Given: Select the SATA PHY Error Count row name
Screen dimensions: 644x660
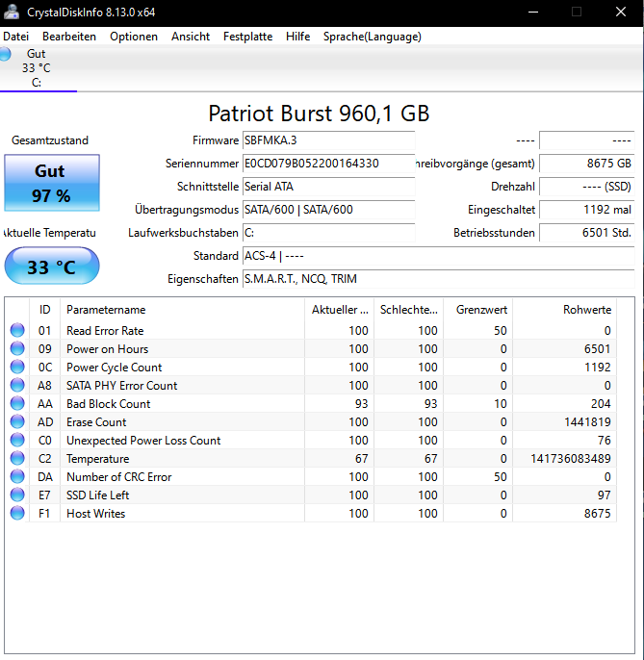Looking at the screenshot, I should coord(121,386).
